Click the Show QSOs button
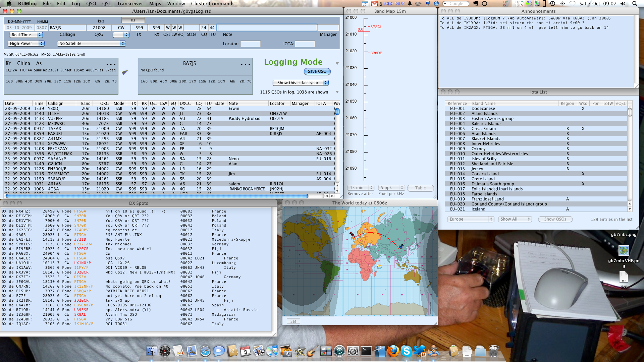The image size is (644, 362). [555, 219]
